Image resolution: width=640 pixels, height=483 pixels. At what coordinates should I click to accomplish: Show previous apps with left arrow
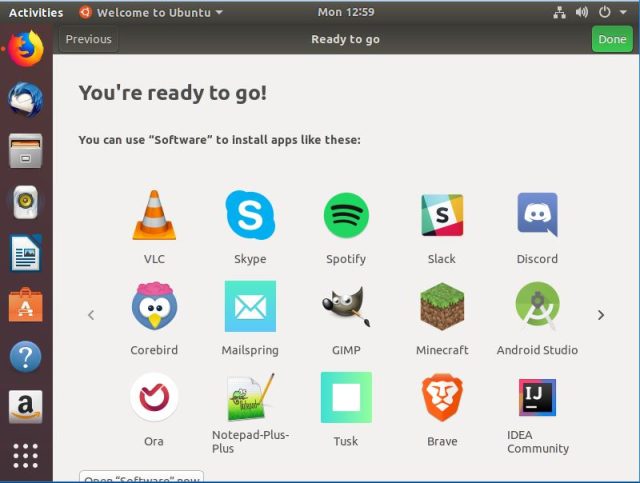pos(91,315)
